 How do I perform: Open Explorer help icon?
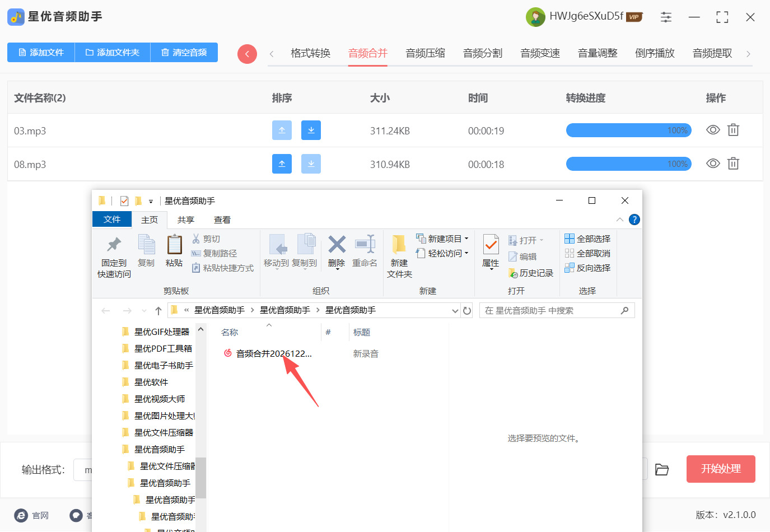pyautogui.click(x=634, y=220)
